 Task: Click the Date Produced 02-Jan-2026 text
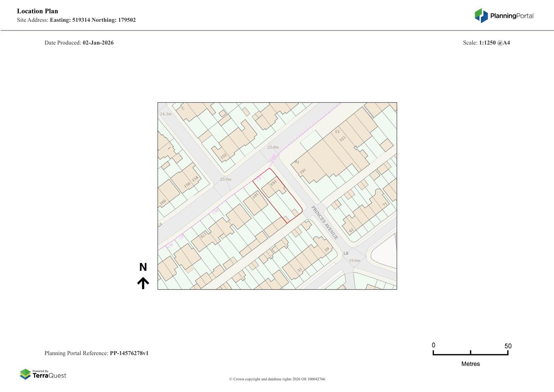tap(79, 43)
